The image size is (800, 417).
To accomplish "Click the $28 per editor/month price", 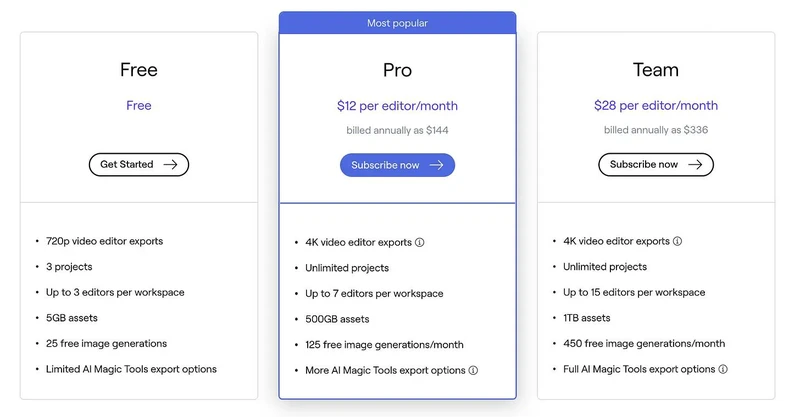I will (x=655, y=106).
